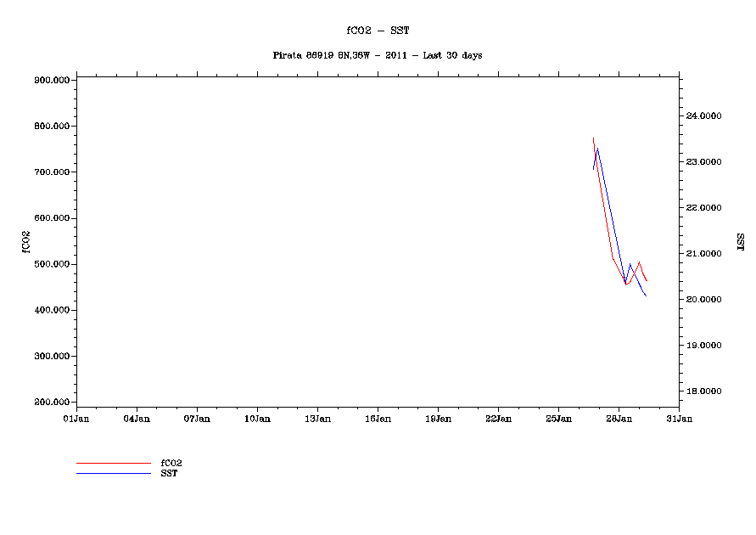756x535 pixels.
Task: Click the legend line sample beside fCO2
Action: click(113, 464)
